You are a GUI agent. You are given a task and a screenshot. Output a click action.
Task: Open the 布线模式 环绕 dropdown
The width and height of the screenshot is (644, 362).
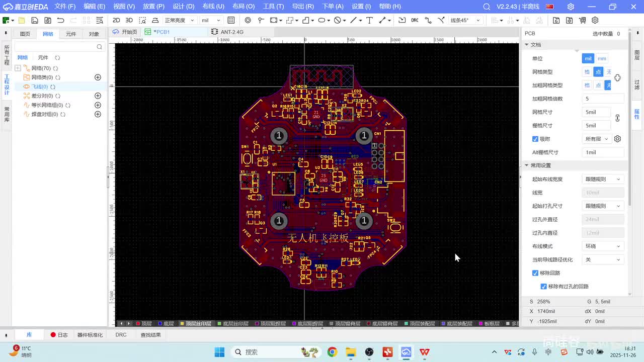(x=602, y=246)
